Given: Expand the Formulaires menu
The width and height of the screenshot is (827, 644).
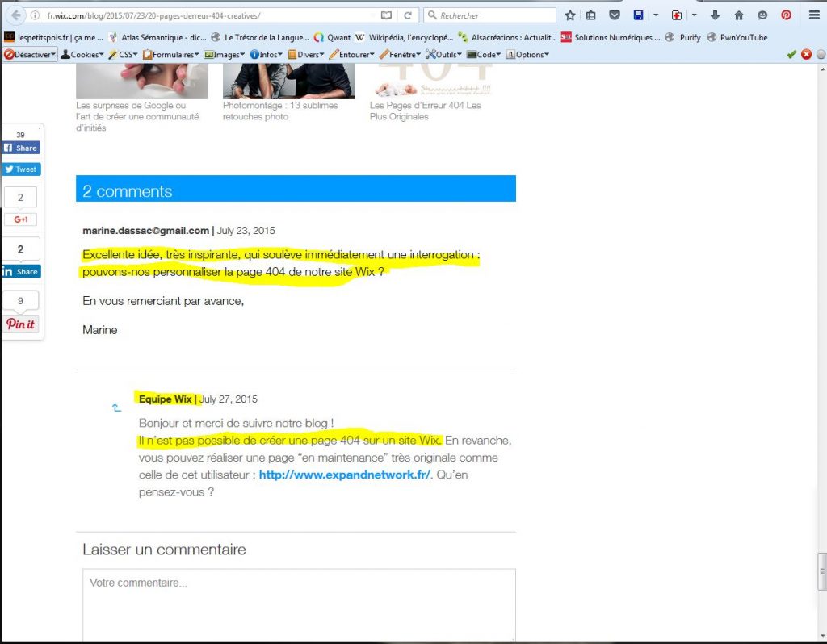Looking at the screenshot, I should click(x=171, y=54).
